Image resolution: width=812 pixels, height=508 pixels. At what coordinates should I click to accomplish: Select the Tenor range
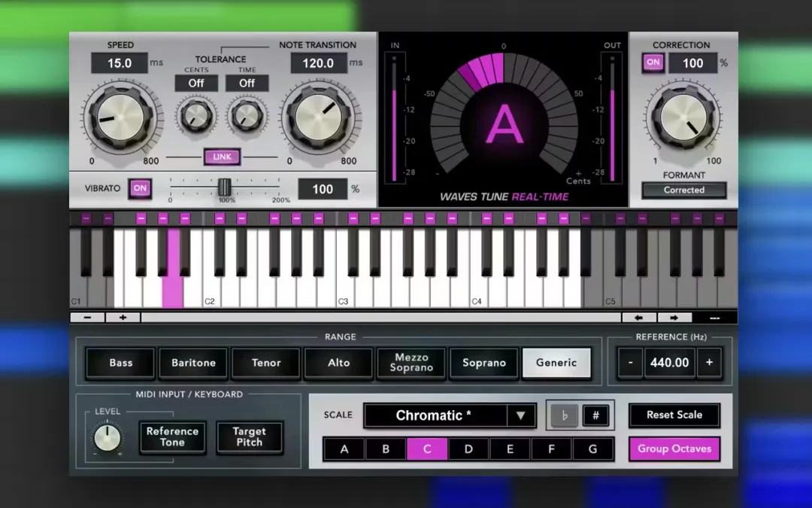click(x=266, y=363)
